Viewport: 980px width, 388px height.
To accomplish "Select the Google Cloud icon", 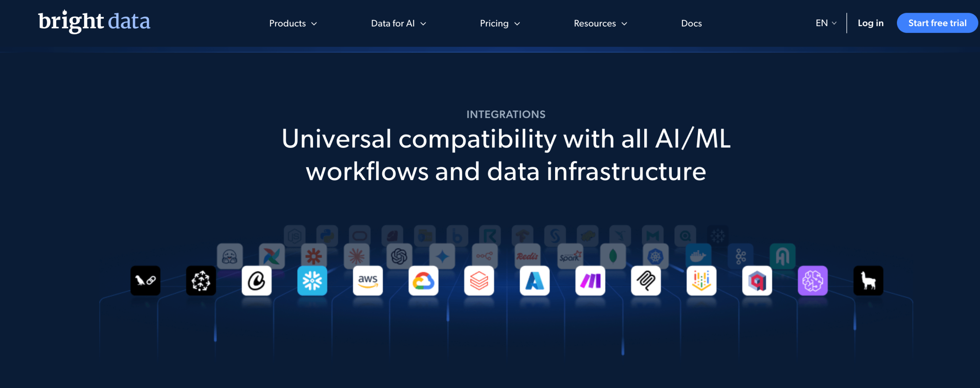I will (x=423, y=281).
